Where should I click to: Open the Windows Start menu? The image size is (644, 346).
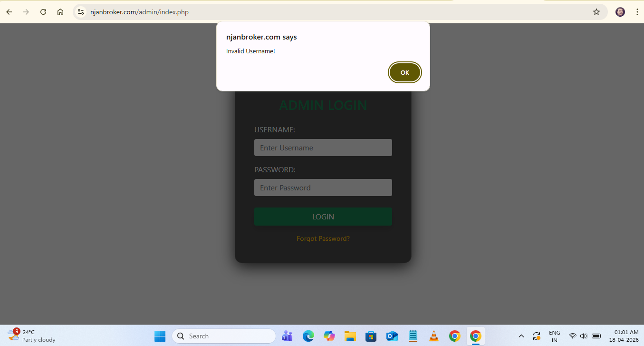click(x=160, y=336)
